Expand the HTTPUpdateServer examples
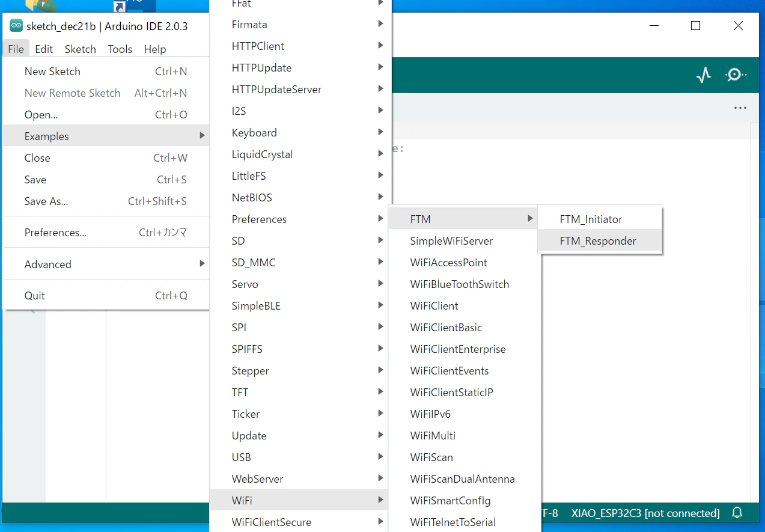The width and height of the screenshot is (765, 532). [x=300, y=90]
